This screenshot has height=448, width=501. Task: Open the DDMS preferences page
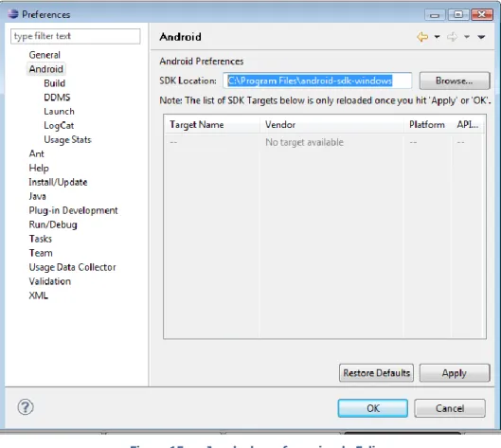point(57,98)
